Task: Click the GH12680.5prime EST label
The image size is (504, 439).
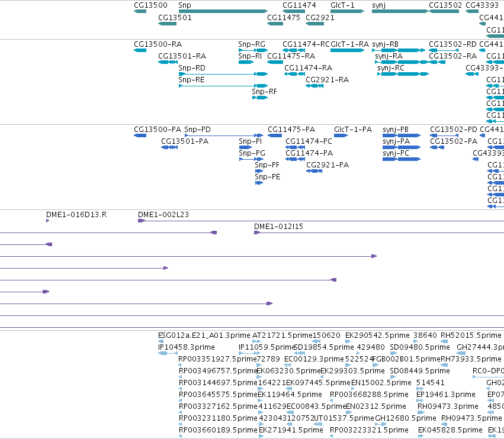Action: (x=406, y=419)
